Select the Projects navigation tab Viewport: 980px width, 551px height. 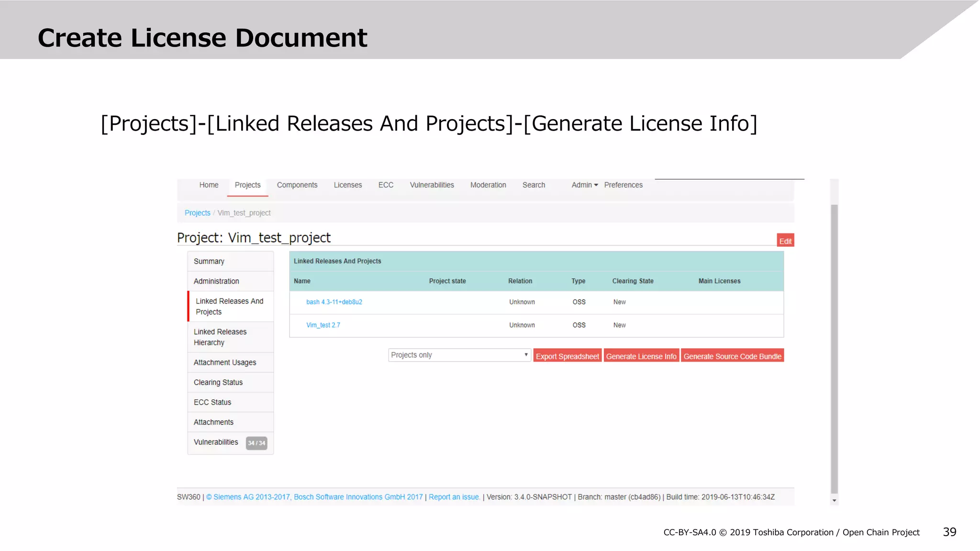247,185
